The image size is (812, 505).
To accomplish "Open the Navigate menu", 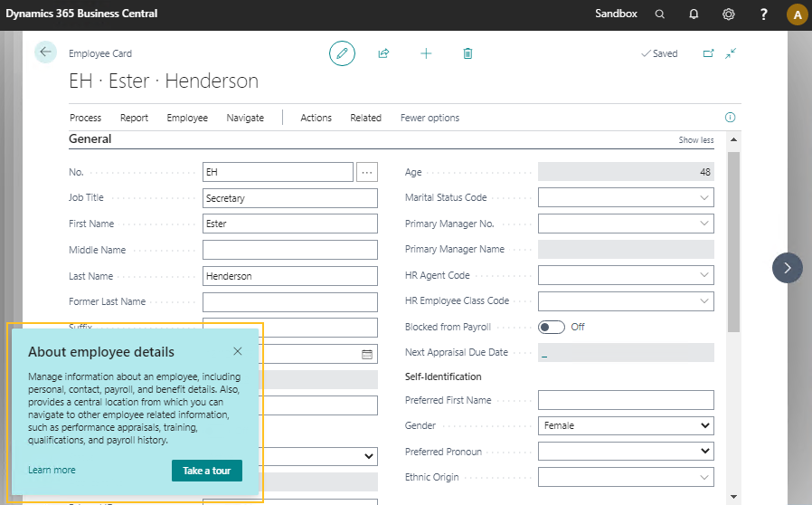I will pos(245,118).
